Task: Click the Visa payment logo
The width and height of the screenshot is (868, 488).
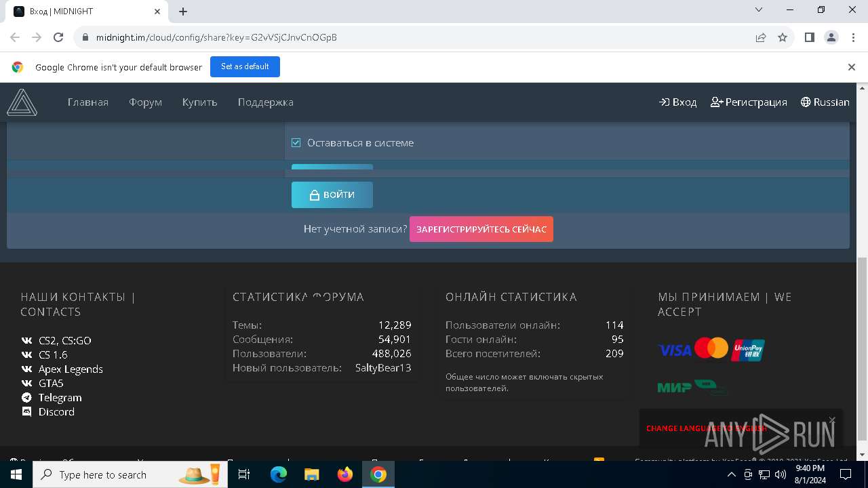Action: click(675, 350)
